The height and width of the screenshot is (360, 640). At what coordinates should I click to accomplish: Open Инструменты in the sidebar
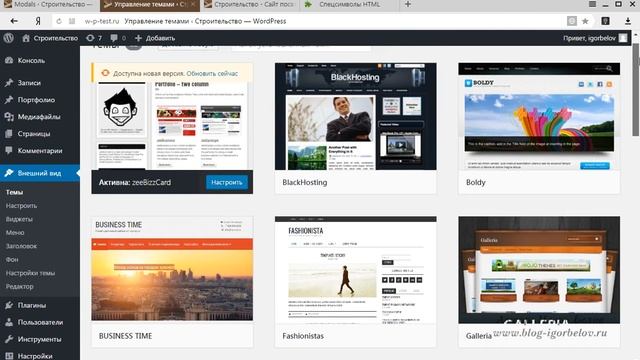tap(40, 339)
